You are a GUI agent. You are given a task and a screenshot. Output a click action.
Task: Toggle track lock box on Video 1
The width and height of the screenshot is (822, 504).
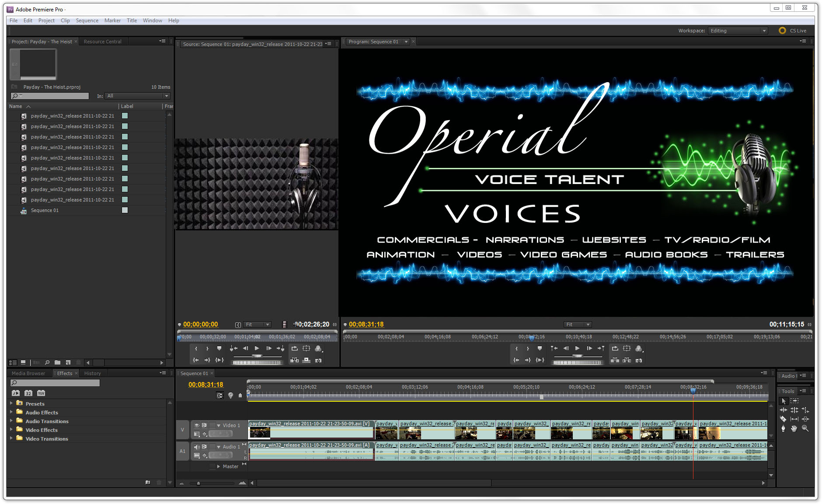[212, 425]
